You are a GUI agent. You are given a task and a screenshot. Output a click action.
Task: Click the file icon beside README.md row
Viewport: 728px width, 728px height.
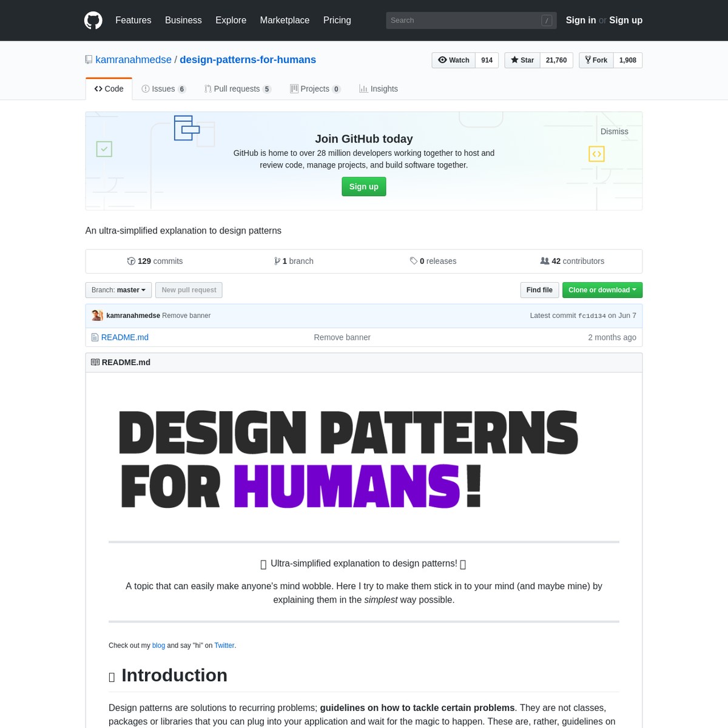pyautogui.click(x=95, y=337)
